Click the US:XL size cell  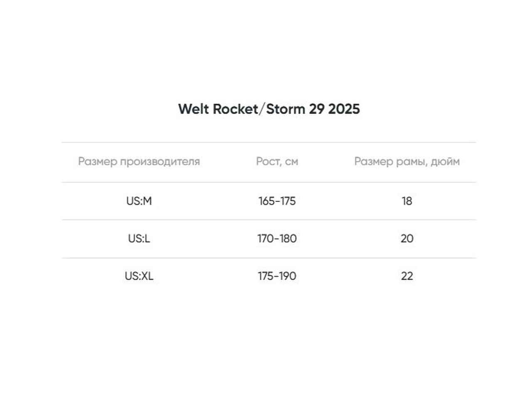click(139, 276)
